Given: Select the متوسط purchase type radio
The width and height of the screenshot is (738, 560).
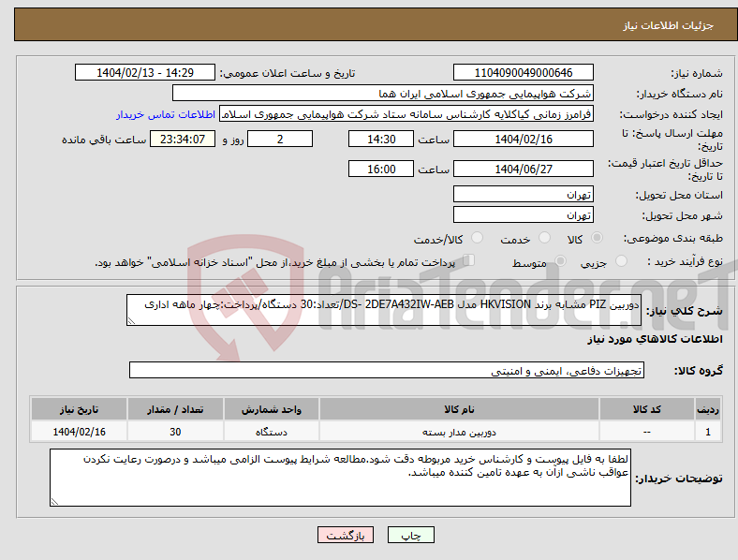Looking at the screenshot, I should [561, 261].
